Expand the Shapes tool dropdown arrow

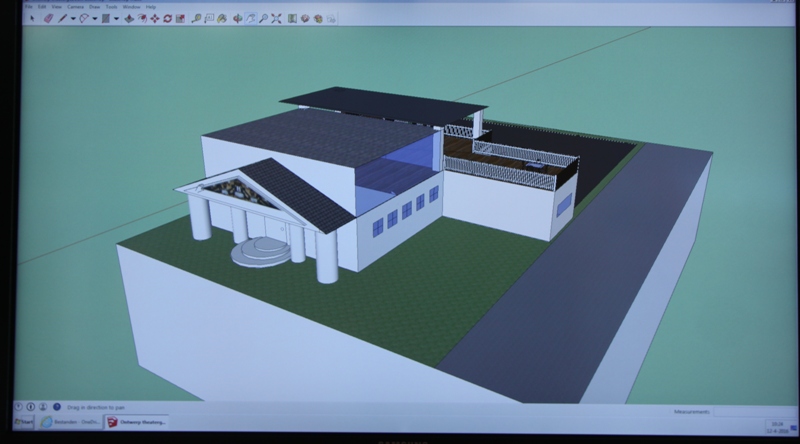pos(114,18)
